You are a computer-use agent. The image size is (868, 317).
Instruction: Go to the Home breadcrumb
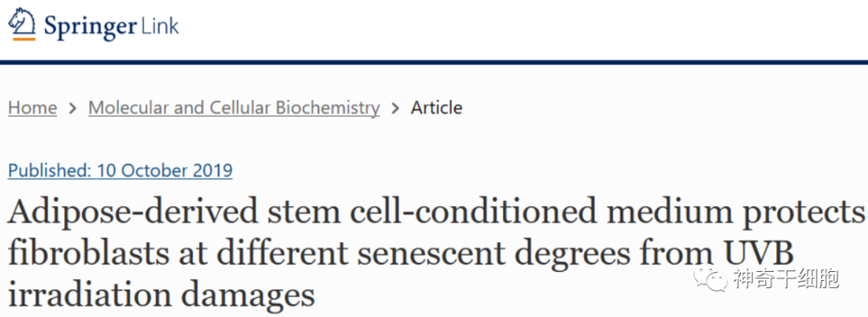[32, 108]
